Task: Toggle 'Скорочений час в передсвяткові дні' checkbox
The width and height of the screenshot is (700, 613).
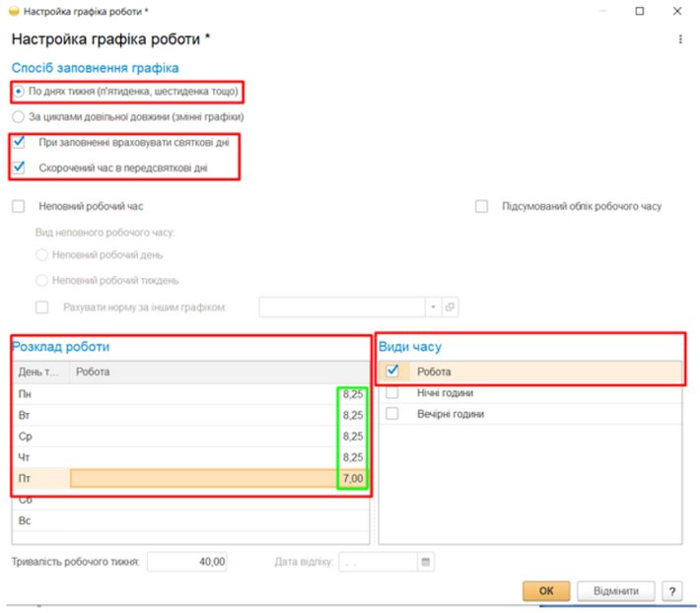Action: [20, 168]
